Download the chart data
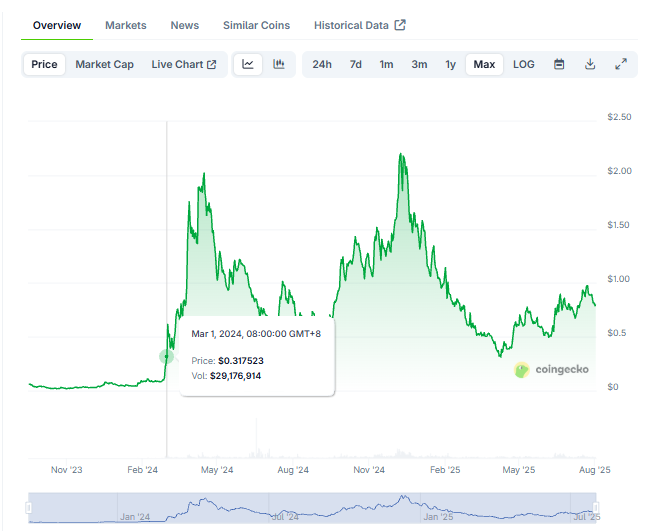This screenshot has height=531, width=667. point(590,64)
